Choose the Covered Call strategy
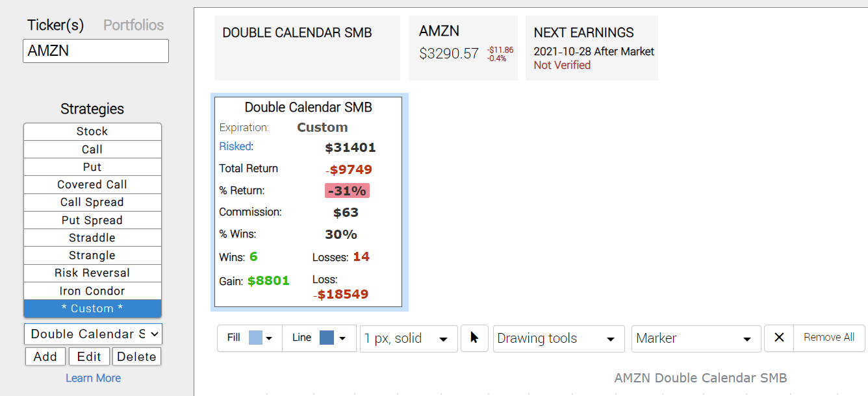This screenshot has width=868, height=396. (x=92, y=184)
